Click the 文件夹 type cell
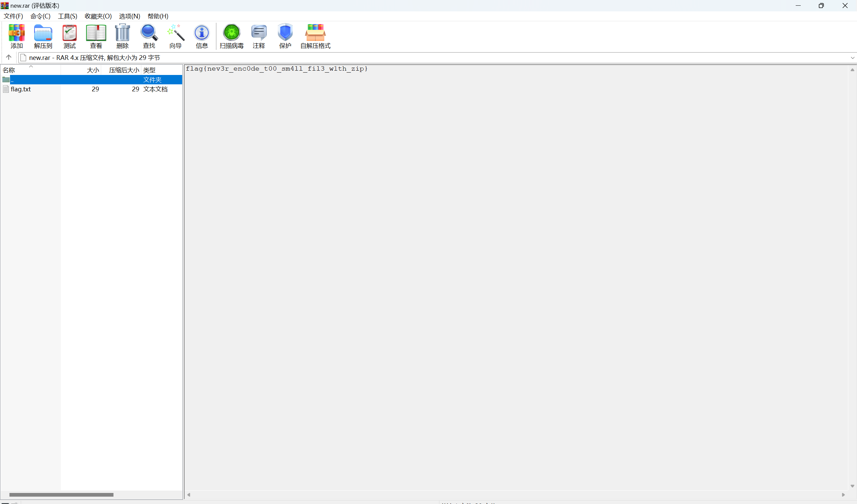 tap(152, 80)
